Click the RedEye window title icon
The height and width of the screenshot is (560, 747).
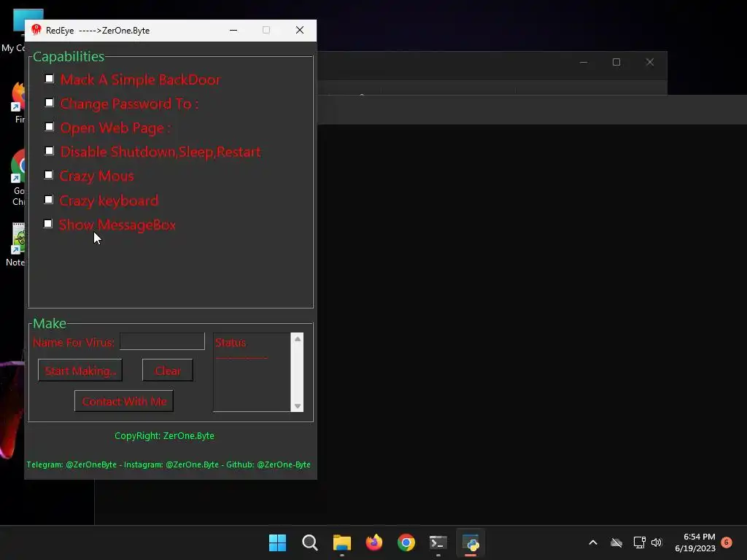(36, 30)
